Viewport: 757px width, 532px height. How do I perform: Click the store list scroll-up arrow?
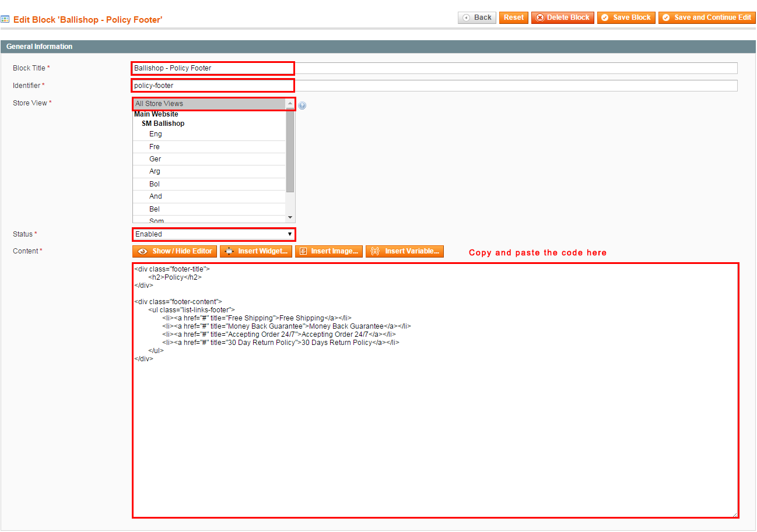click(x=290, y=103)
